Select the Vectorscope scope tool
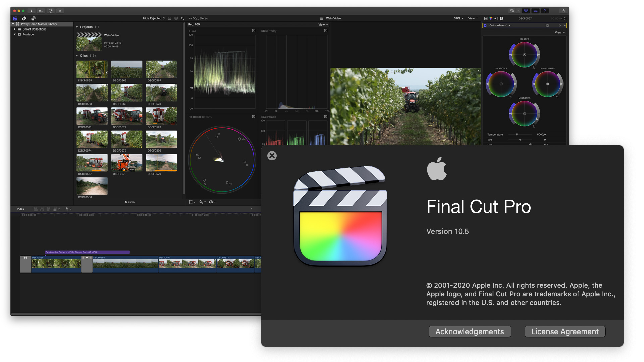The image size is (644, 362). pos(220,164)
